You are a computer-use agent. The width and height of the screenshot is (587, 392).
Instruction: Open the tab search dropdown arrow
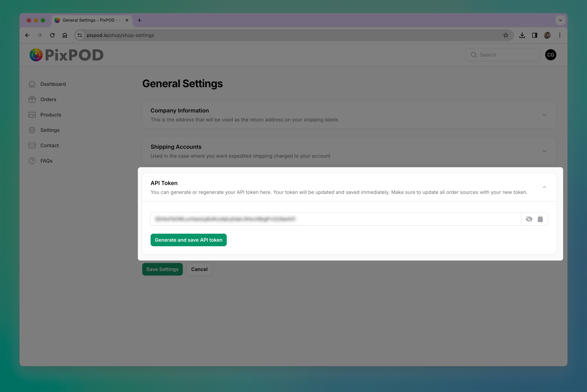click(560, 20)
